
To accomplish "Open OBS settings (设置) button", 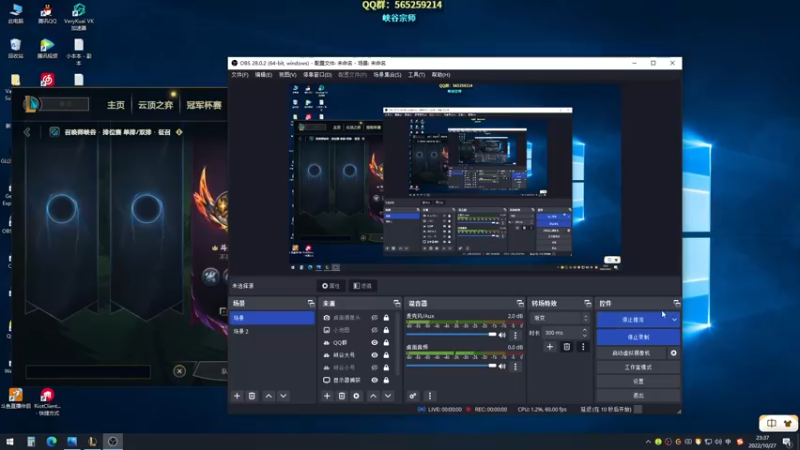I will [638, 382].
